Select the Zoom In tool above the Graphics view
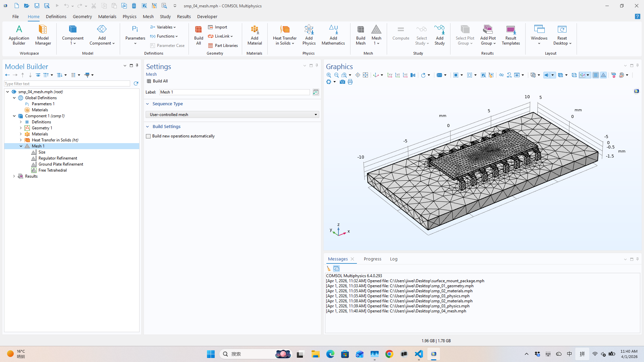Viewport: 644px width, 362px height. coord(329,75)
